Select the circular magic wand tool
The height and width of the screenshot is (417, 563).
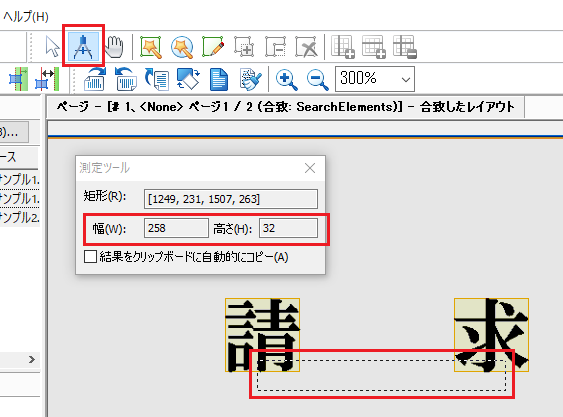[182, 47]
